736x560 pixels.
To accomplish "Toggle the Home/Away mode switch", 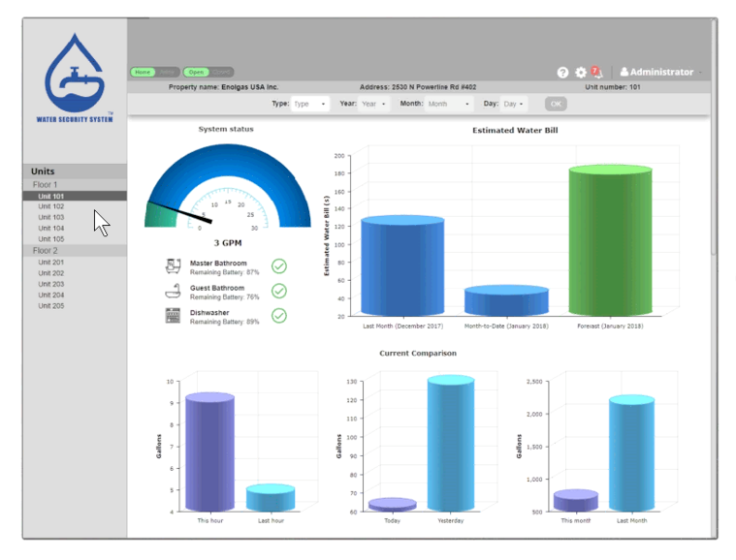I will (154, 72).
